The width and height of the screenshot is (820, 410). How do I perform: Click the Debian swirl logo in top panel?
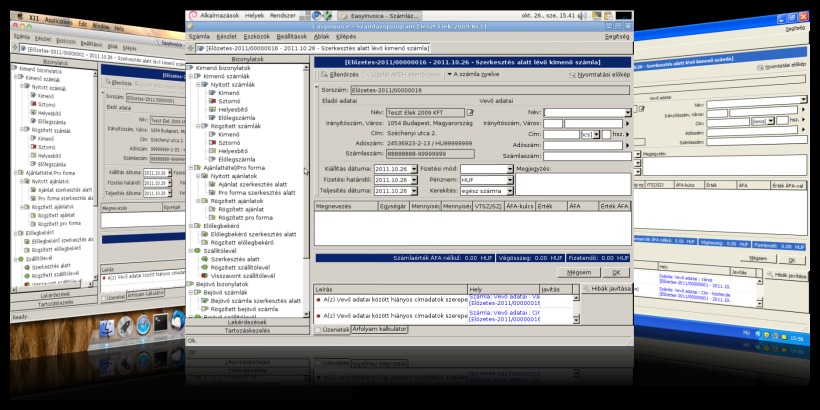(192, 15)
